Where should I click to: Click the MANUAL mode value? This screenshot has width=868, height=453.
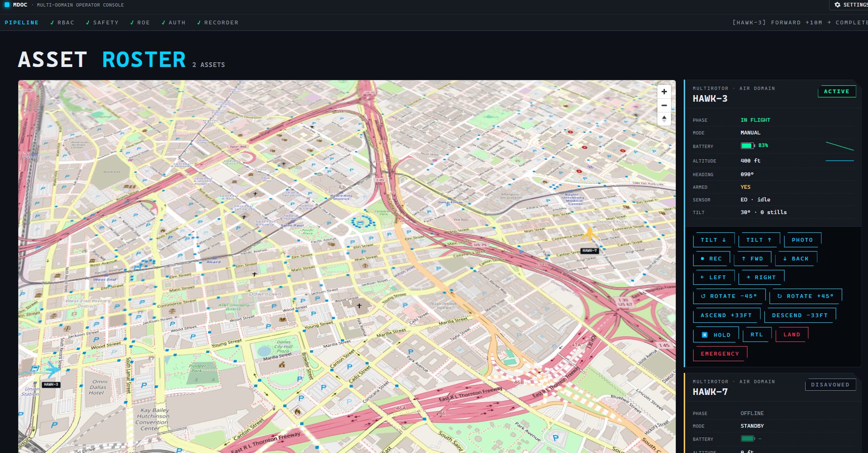(x=750, y=133)
